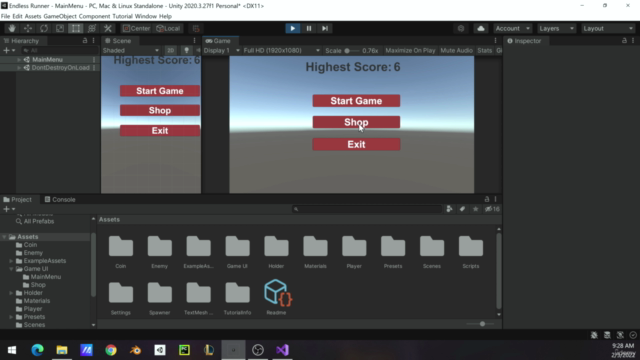This screenshot has width=640, height=360.
Task: Select the Rect tool
Action: [x=76, y=28]
